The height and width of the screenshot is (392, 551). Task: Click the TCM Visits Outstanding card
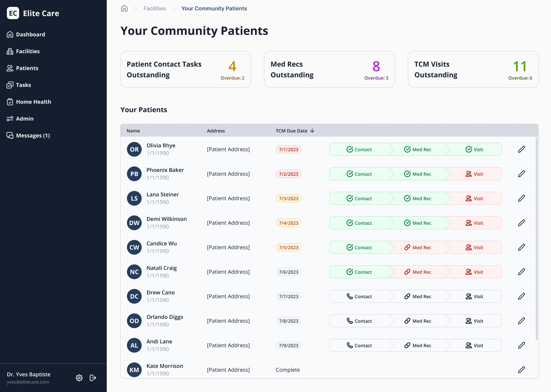473,69
